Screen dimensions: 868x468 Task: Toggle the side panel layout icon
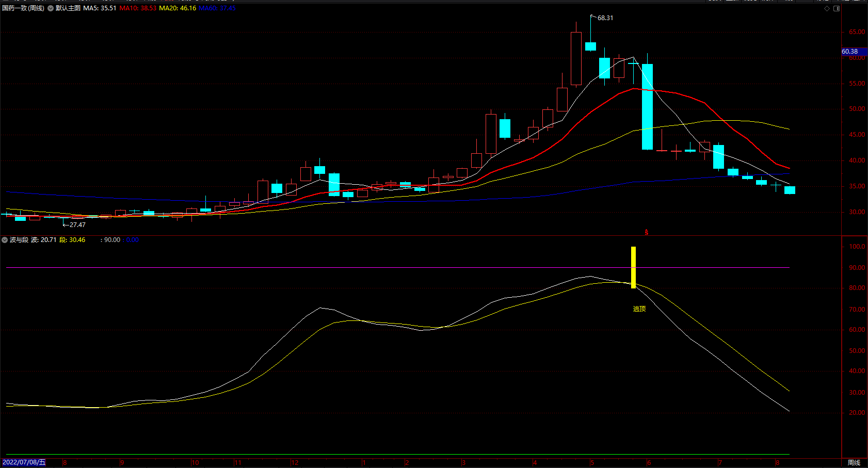tap(837, 8)
